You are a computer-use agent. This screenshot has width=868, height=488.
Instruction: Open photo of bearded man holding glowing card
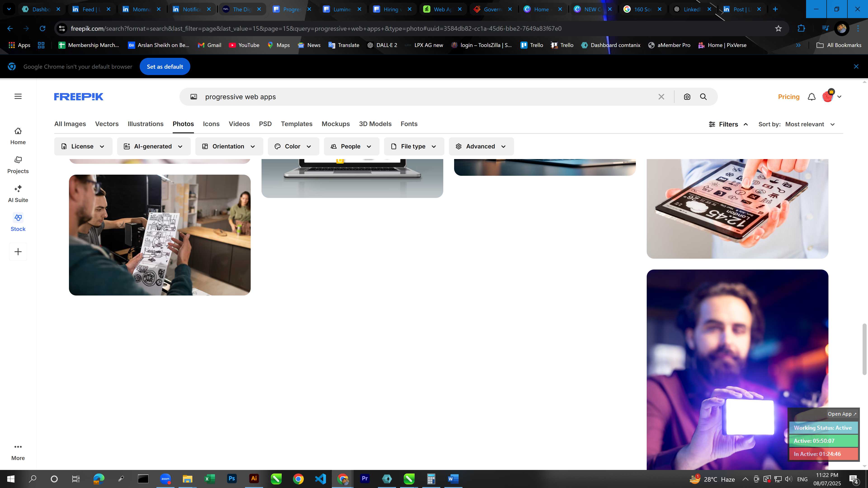click(x=737, y=369)
